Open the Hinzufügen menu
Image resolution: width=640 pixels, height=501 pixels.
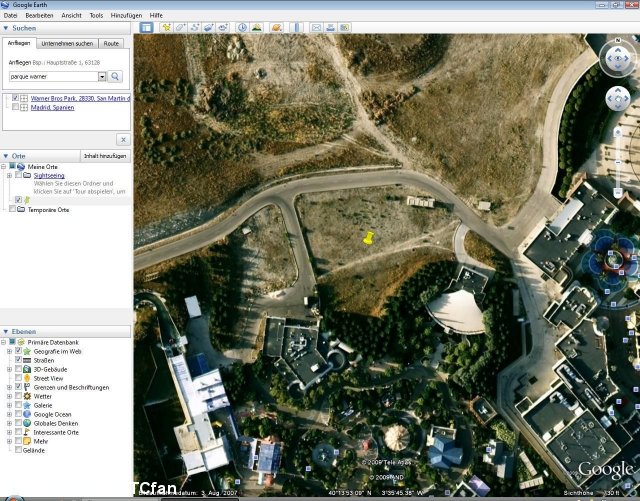pos(126,16)
